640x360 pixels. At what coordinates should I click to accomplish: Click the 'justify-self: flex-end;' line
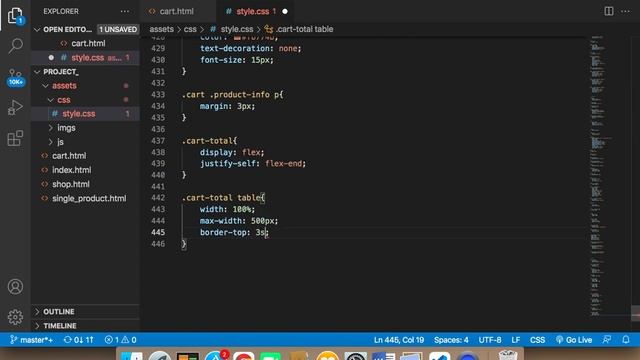click(x=253, y=164)
